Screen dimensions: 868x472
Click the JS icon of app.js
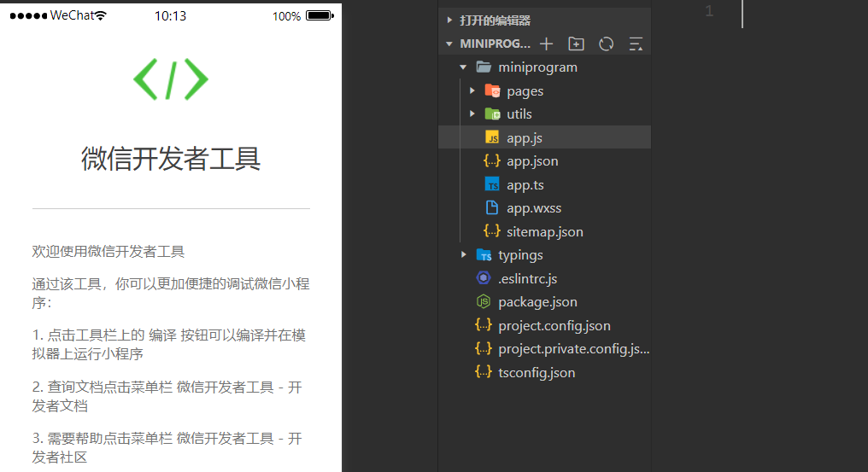[492, 137]
